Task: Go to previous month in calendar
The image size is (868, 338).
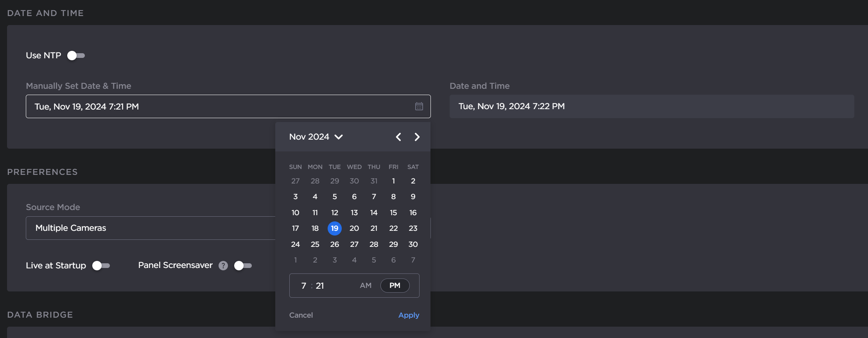Action: coord(398,137)
